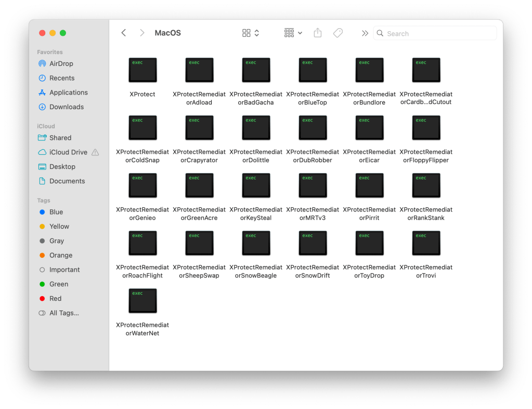Go back to the previous folder
Screen dimensions: 532x409
click(123, 32)
